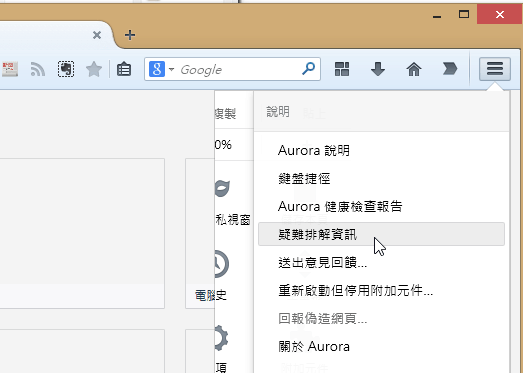Click the Home toolbar icon
Viewport: 523px width, 373px height.
click(x=414, y=69)
